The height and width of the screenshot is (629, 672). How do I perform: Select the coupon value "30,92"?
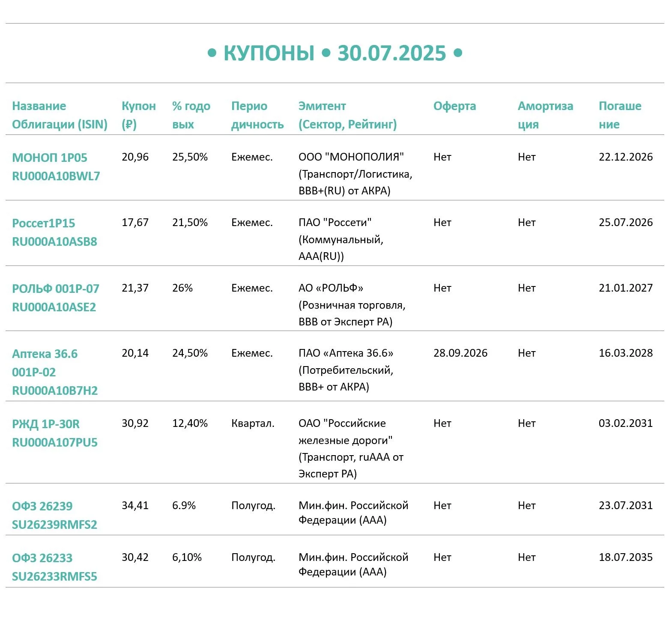[x=135, y=423]
